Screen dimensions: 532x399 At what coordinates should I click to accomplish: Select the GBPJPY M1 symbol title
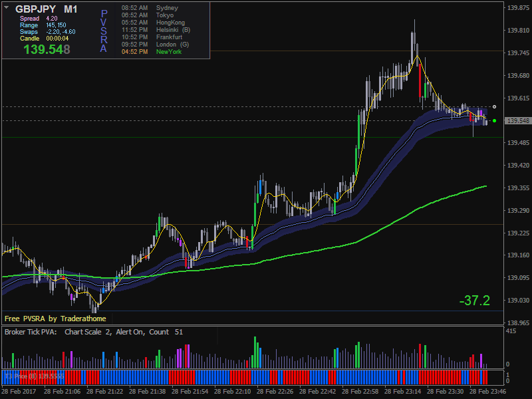pyautogui.click(x=46, y=9)
